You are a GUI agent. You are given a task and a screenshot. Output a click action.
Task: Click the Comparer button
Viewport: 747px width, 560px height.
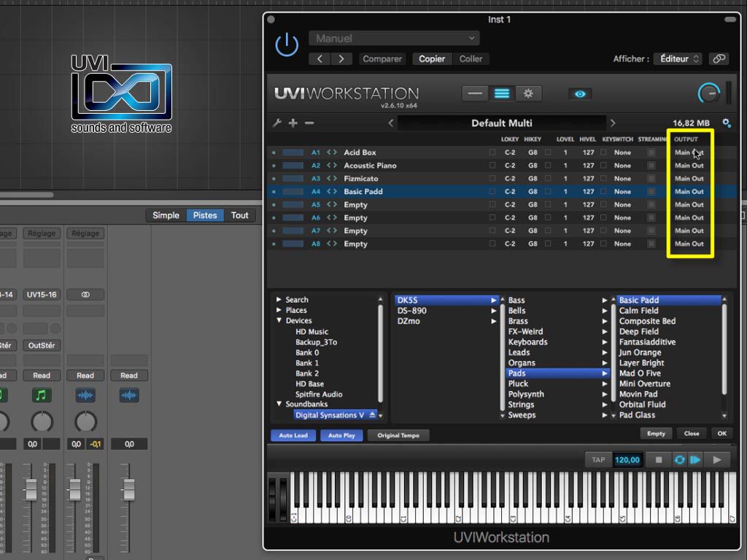click(x=382, y=58)
